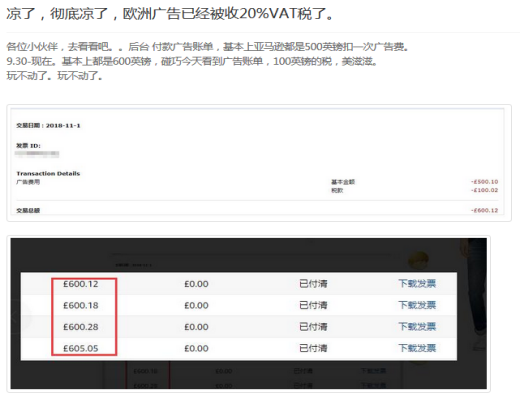Click the 交易总额 label

point(28,210)
